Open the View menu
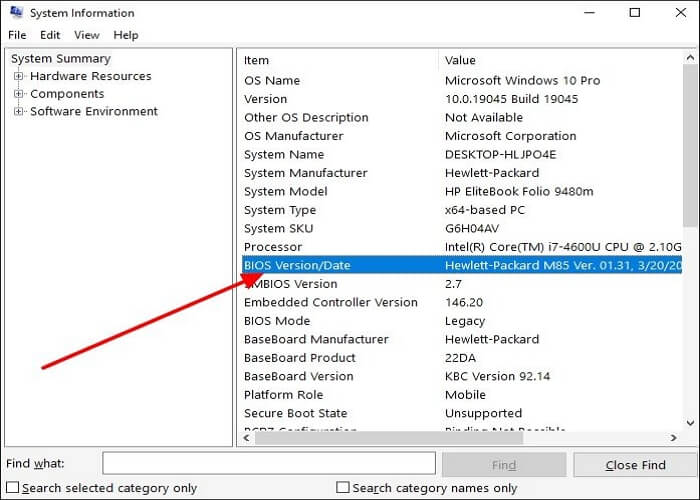The width and height of the screenshot is (700, 500). point(87,35)
